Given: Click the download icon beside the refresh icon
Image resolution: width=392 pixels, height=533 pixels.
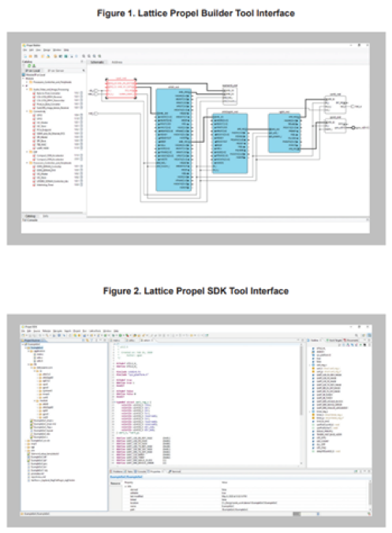Looking at the screenshot, I should click(34, 66).
